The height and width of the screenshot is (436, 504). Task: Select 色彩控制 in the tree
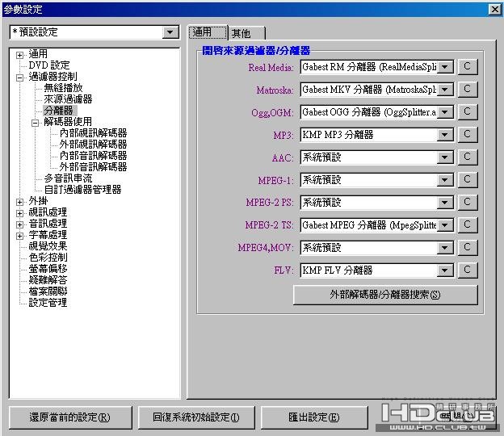click(48, 258)
